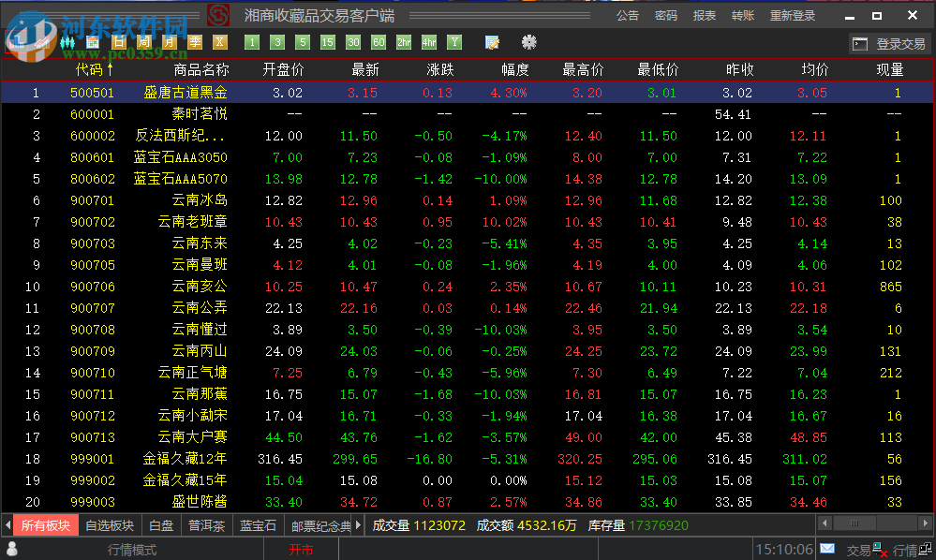Sort by 昨收 column header
Image resolution: width=936 pixels, height=560 pixels.
point(740,70)
